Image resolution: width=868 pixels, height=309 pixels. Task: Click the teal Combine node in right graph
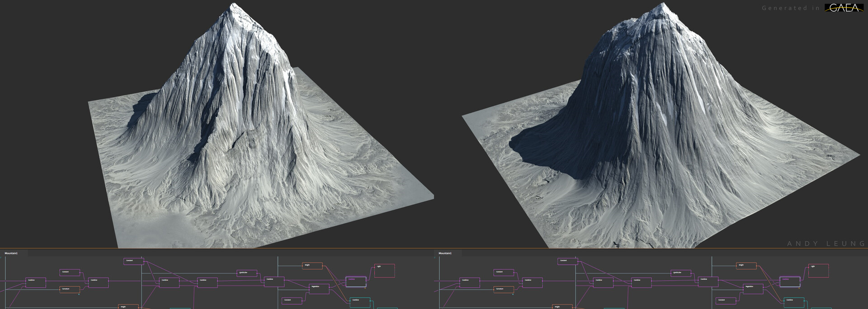pyautogui.click(x=794, y=302)
